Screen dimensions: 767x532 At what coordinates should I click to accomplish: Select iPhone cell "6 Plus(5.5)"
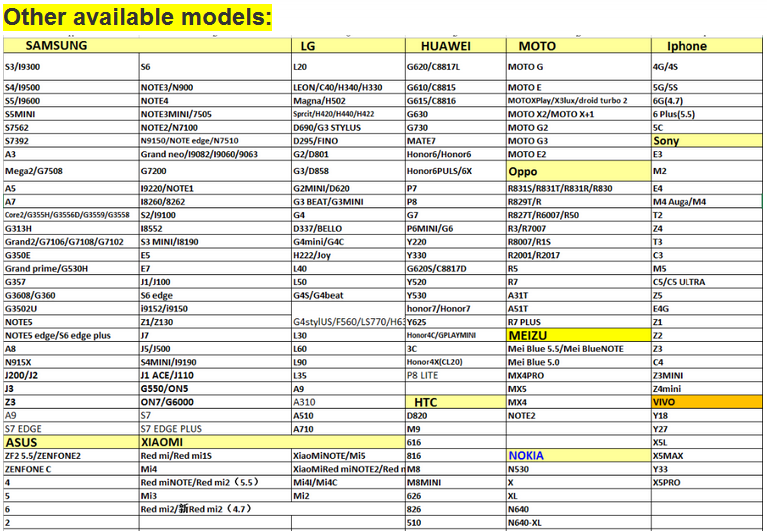(707, 114)
